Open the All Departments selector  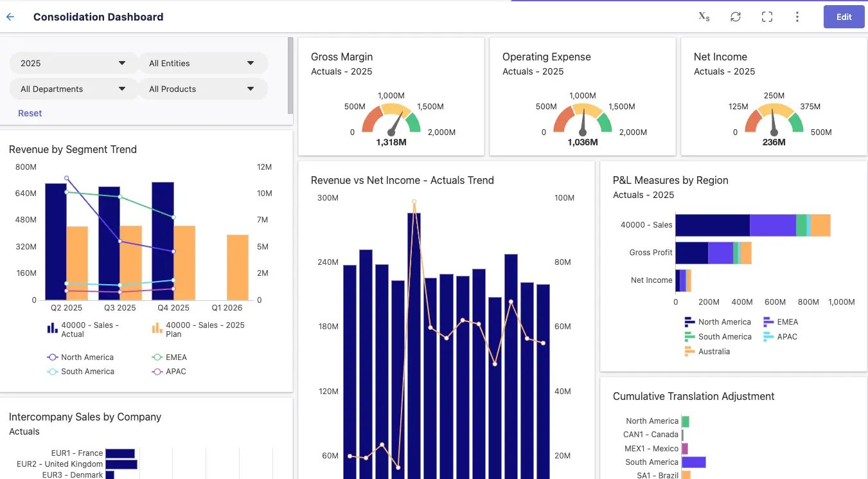pos(73,89)
